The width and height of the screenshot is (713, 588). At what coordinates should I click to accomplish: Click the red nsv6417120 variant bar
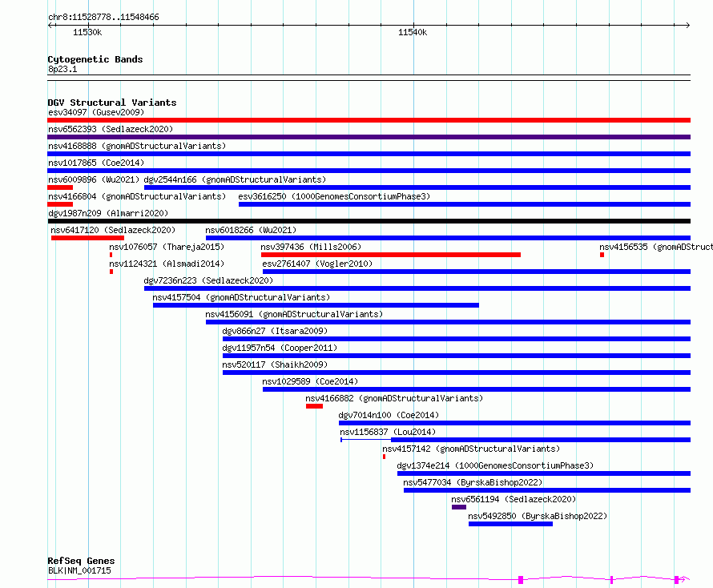pos(88,238)
